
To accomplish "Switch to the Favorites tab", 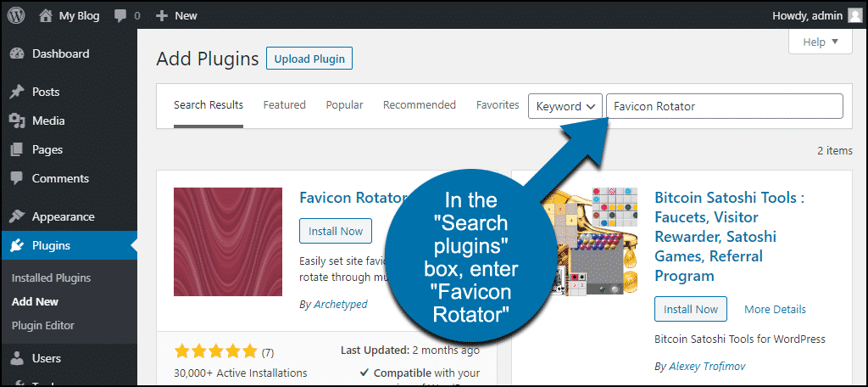I will click(498, 104).
